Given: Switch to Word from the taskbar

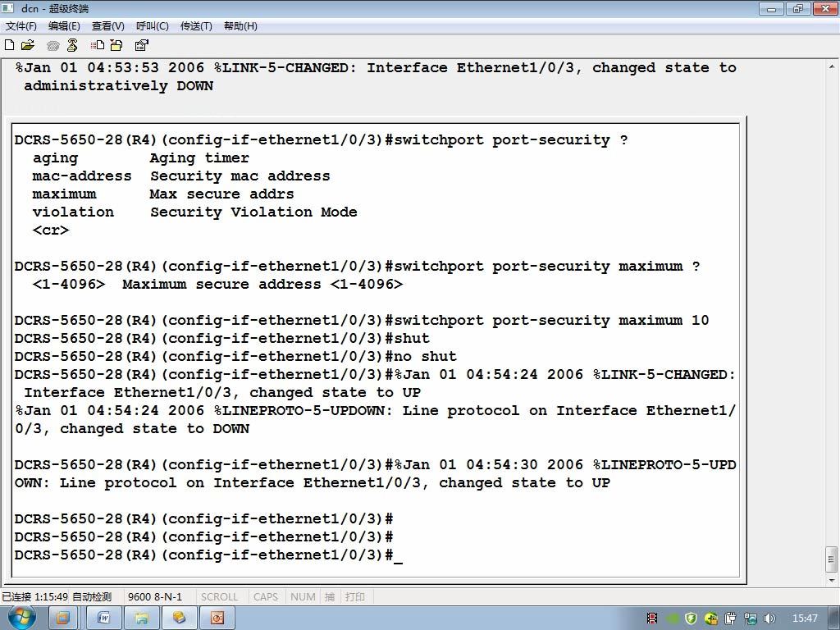Looking at the screenshot, I should (x=104, y=618).
